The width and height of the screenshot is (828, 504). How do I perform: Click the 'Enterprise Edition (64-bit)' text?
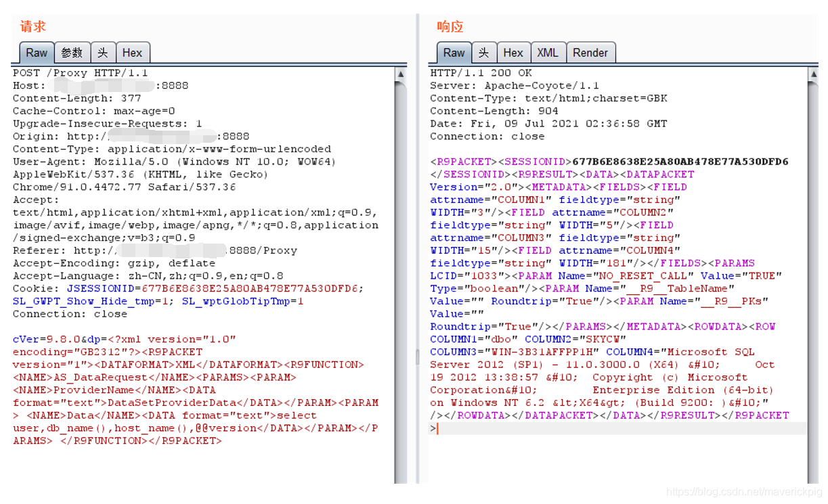(x=682, y=390)
